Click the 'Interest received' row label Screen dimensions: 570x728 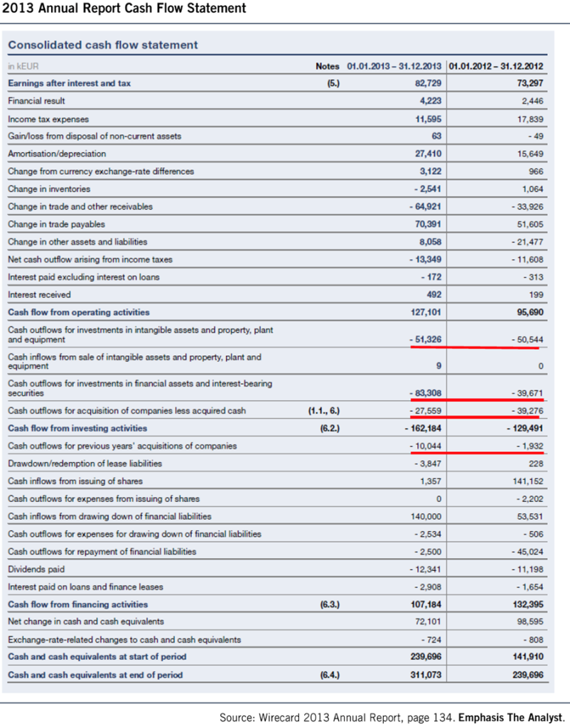39,295
